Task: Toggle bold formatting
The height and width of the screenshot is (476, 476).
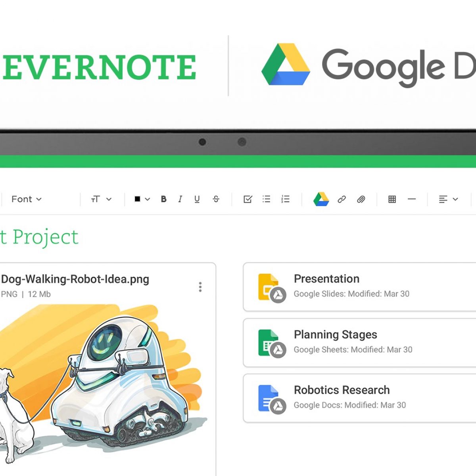Action: point(163,199)
